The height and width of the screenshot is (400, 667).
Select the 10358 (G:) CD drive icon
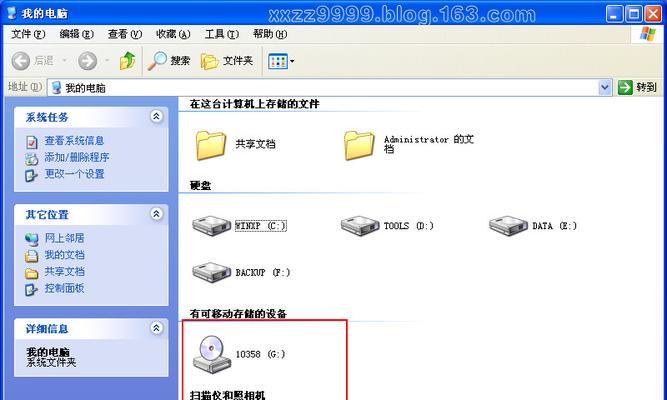point(212,354)
